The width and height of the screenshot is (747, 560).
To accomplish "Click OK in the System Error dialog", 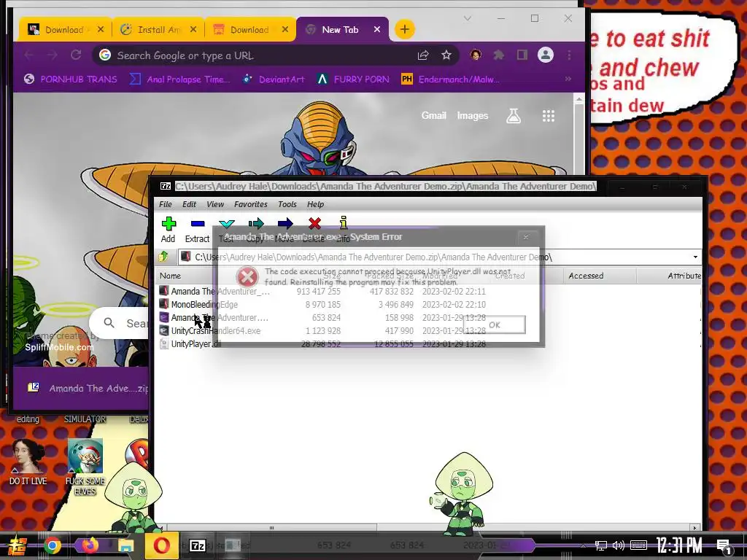I will tap(495, 324).
